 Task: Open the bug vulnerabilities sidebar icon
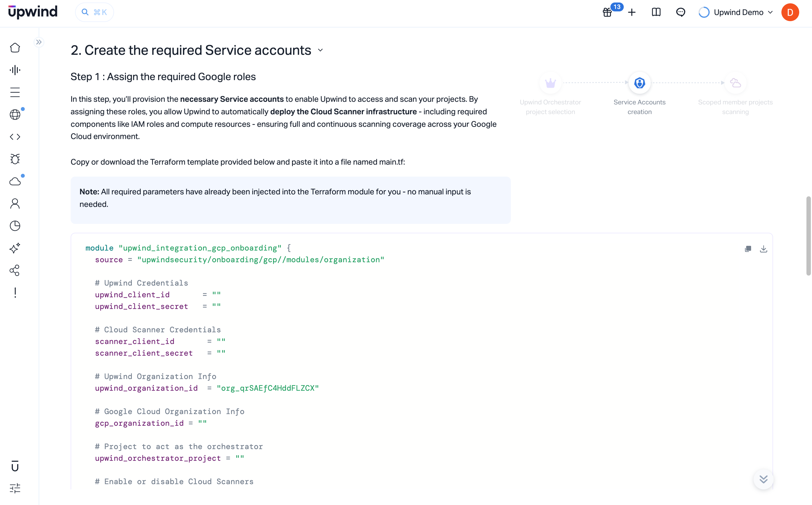pos(15,159)
